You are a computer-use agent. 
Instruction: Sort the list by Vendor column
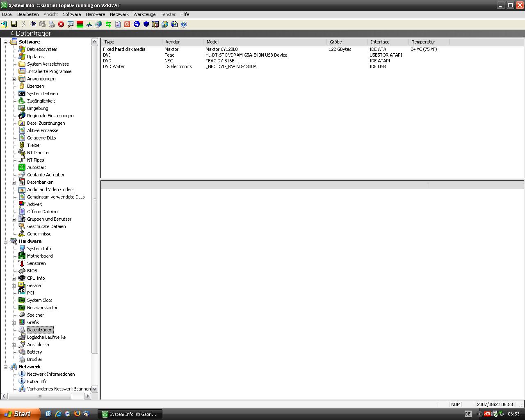point(183,42)
